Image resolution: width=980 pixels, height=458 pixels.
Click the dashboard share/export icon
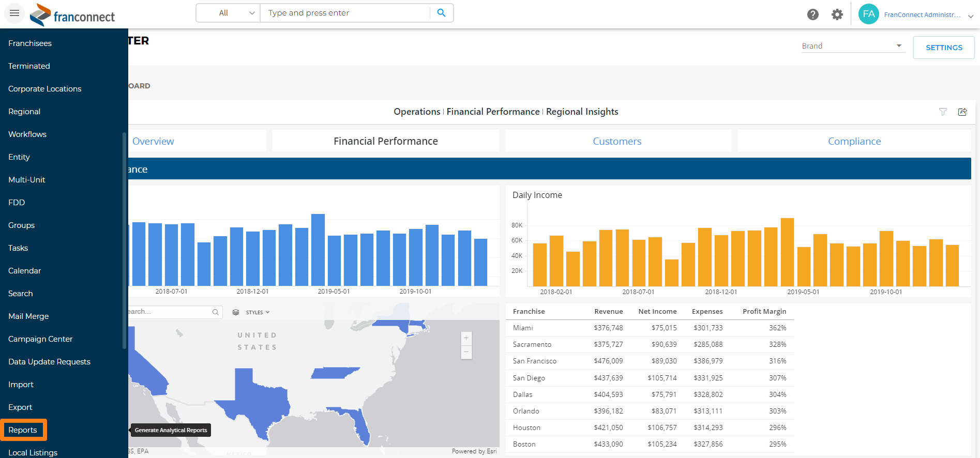click(962, 112)
